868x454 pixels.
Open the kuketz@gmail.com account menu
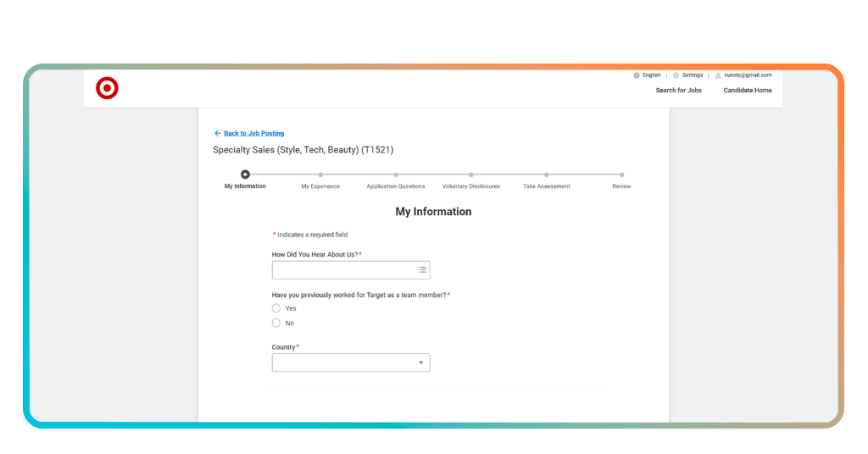coord(748,75)
